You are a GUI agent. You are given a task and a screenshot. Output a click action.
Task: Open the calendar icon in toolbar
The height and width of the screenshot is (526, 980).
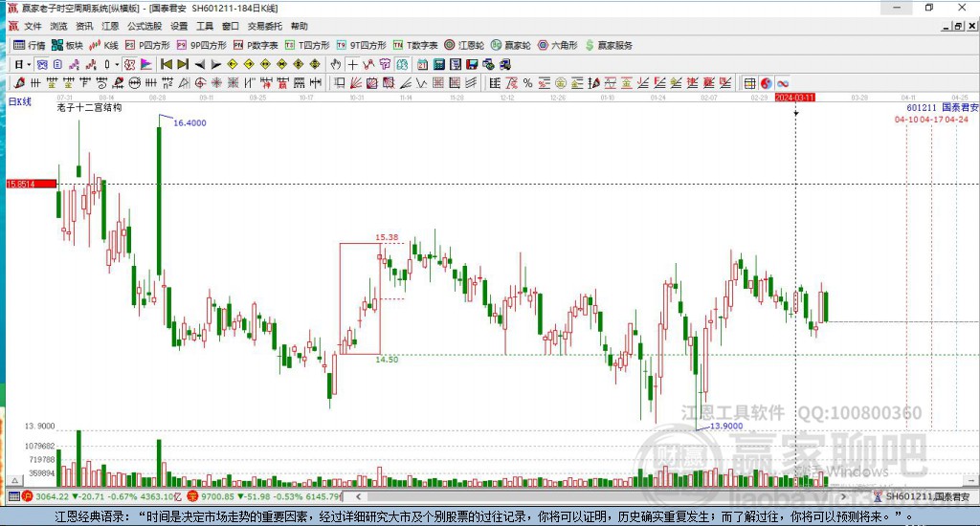tap(422, 64)
